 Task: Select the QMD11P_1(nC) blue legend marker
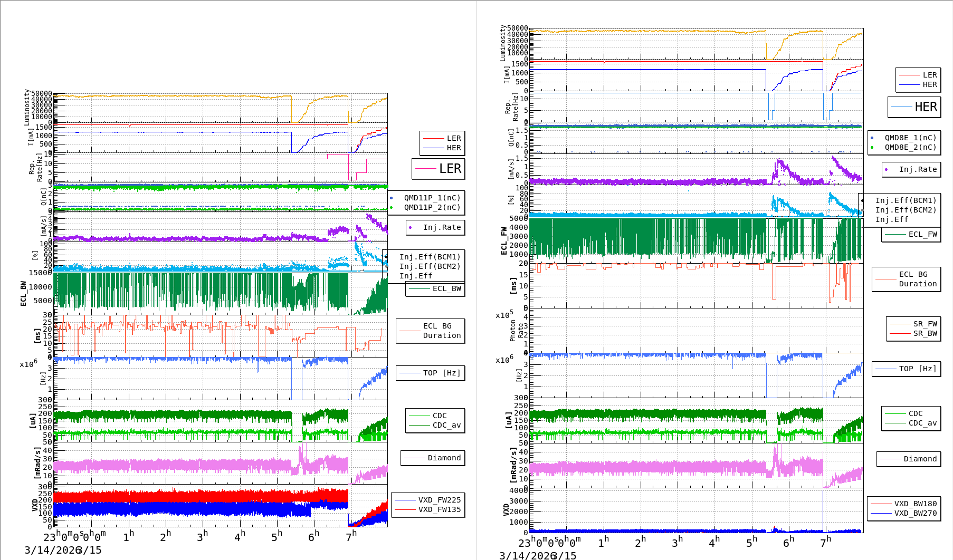tap(392, 198)
